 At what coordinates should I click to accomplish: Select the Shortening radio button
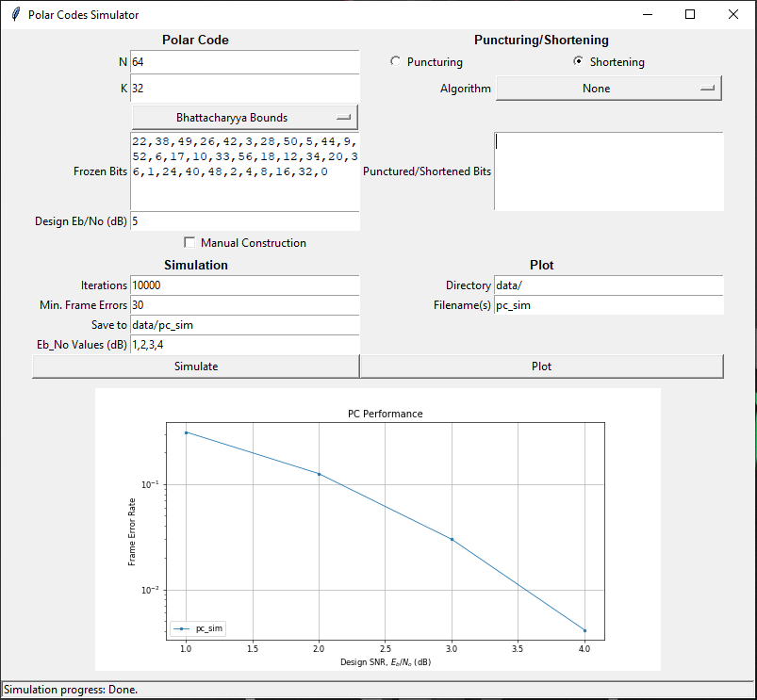click(579, 62)
